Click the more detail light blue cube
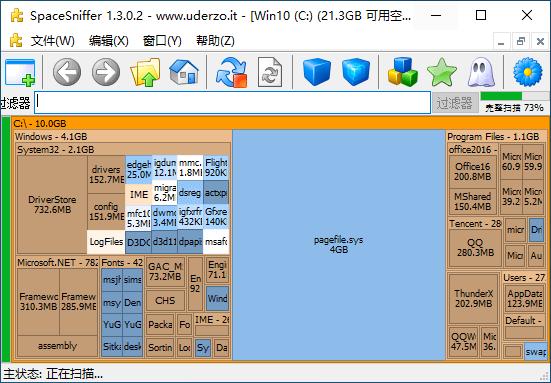Image resolution: width=551 pixels, height=383 pixels. tap(356, 72)
